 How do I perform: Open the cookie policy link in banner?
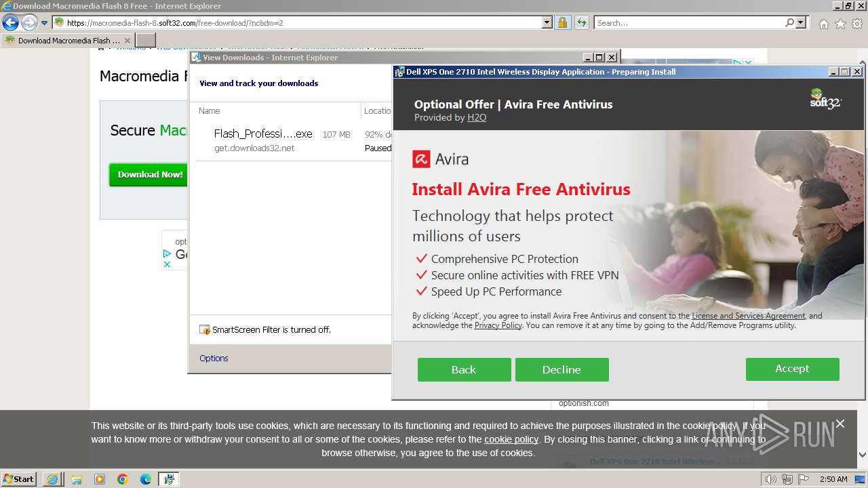click(511, 439)
